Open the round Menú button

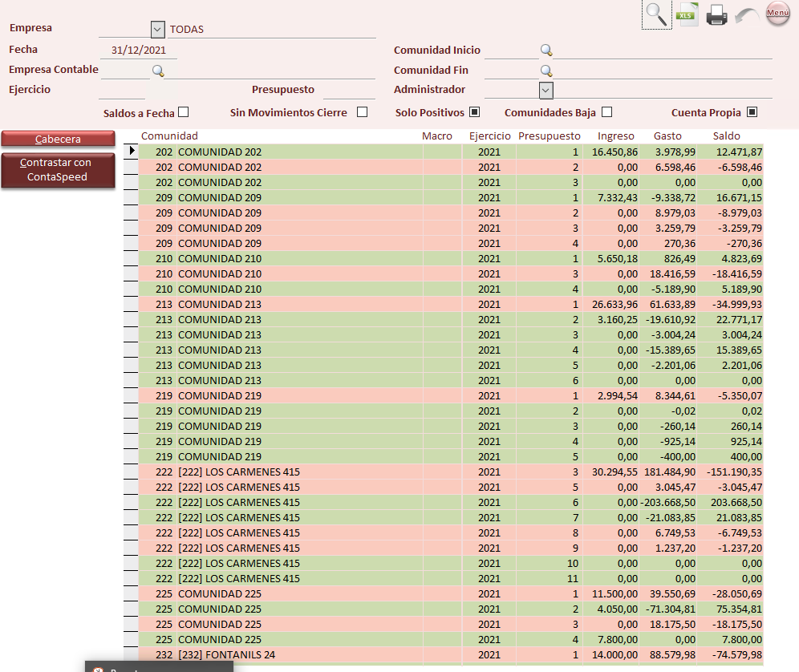pos(778,14)
